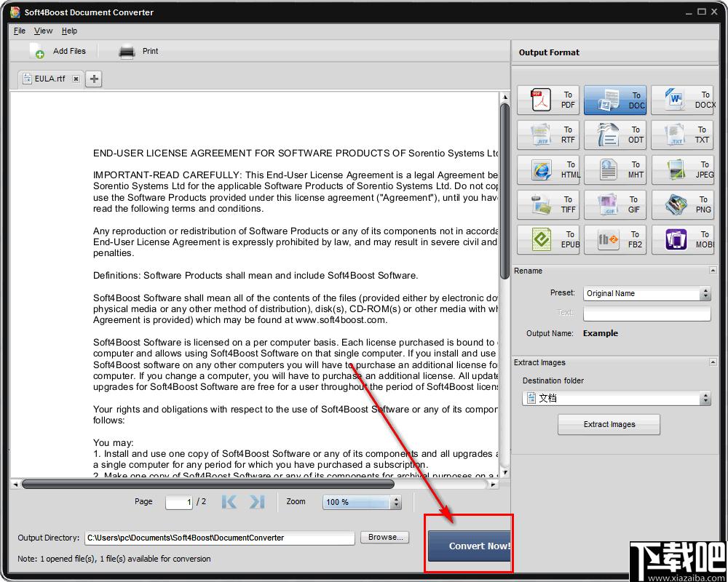Open the Help menu
Image resolution: width=728 pixels, height=582 pixels.
pyautogui.click(x=69, y=31)
